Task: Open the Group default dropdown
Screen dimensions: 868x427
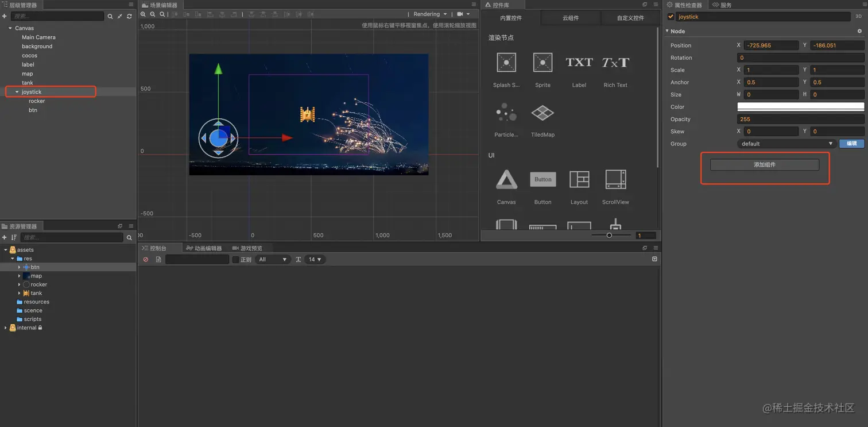Action: [786, 144]
